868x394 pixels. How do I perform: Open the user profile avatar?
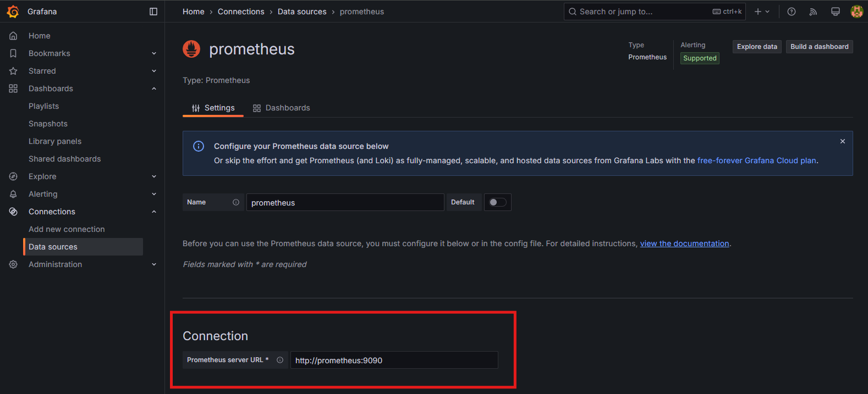(856, 12)
